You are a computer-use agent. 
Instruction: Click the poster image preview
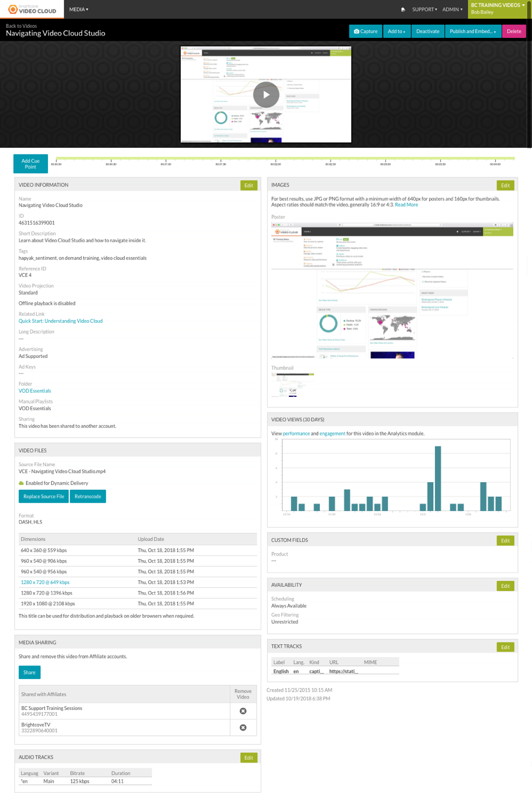[392, 290]
